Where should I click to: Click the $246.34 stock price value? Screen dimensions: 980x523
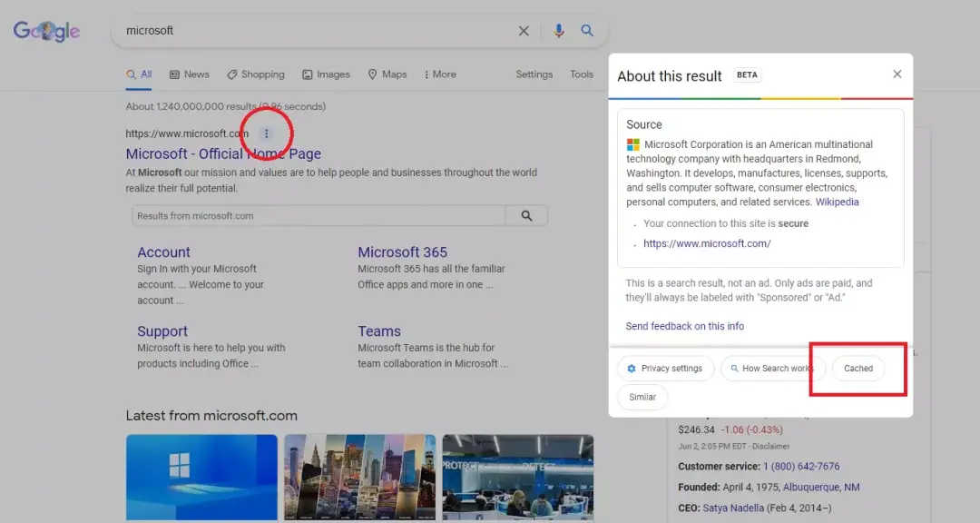click(696, 429)
